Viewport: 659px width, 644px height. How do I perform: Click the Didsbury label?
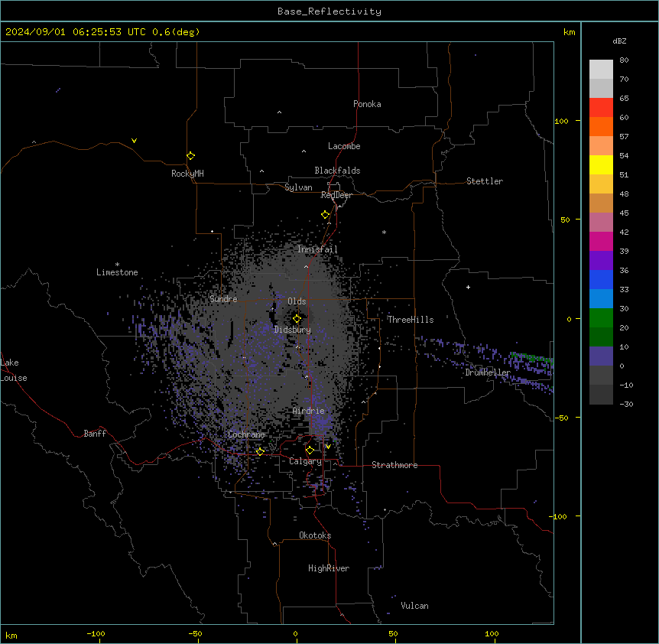(x=293, y=330)
